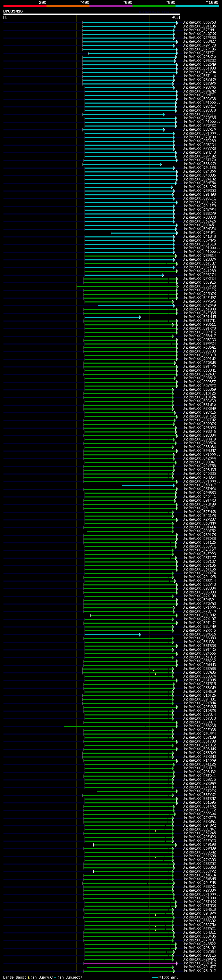
Task: Select the UniRef100_C9E0E8 label
Action: click(199, 539)
